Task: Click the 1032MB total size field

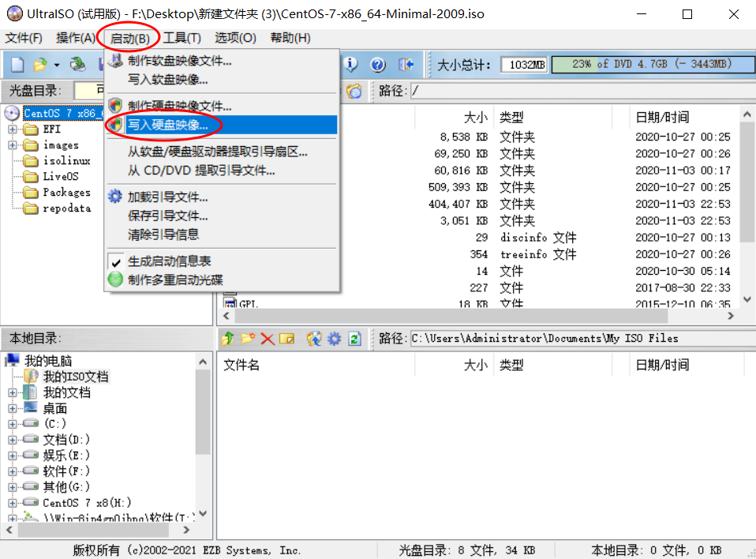Action: (524, 64)
